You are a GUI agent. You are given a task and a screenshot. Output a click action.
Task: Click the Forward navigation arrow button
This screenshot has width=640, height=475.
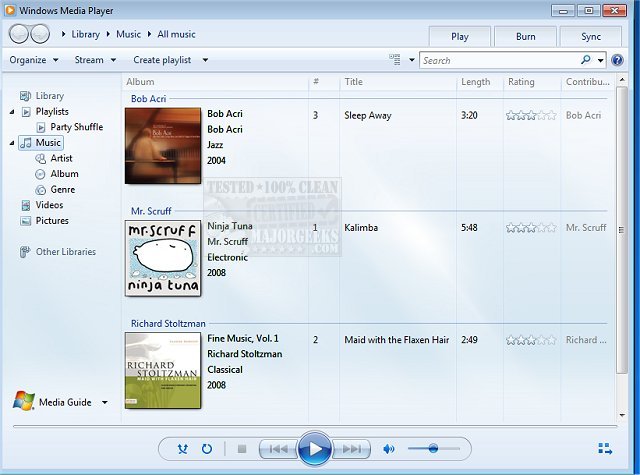click(40, 34)
